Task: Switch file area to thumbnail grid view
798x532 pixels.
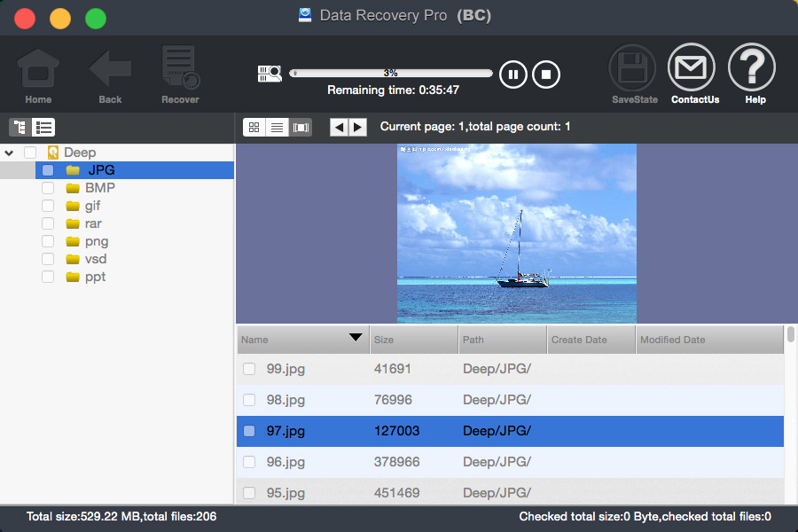Action: coord(254,128)
